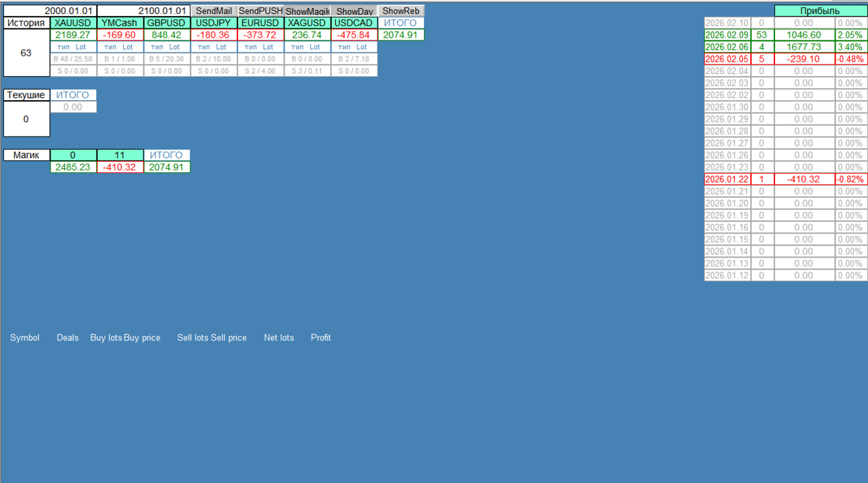
Task: Click EURUSD sell cell S 2 / 4.06
Action: 260,71
